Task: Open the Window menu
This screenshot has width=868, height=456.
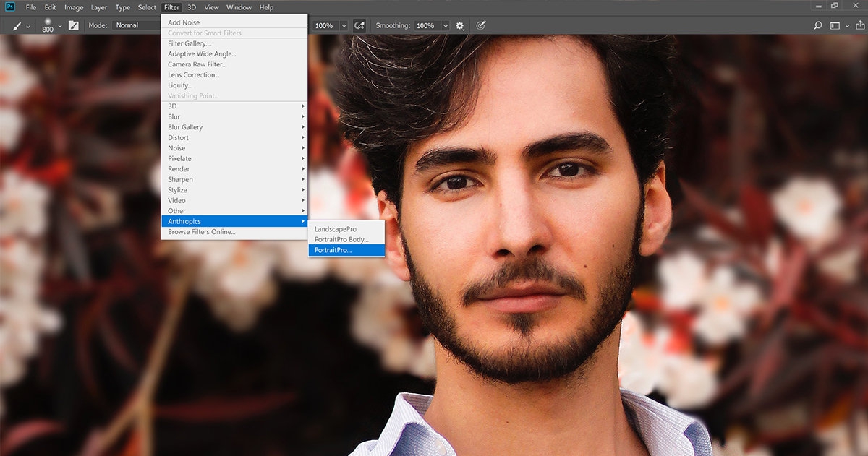Action: point(239,7)
